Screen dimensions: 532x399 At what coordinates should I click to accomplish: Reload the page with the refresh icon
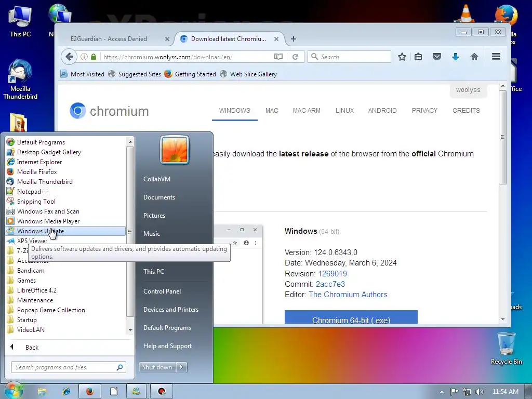coord(295,57)
